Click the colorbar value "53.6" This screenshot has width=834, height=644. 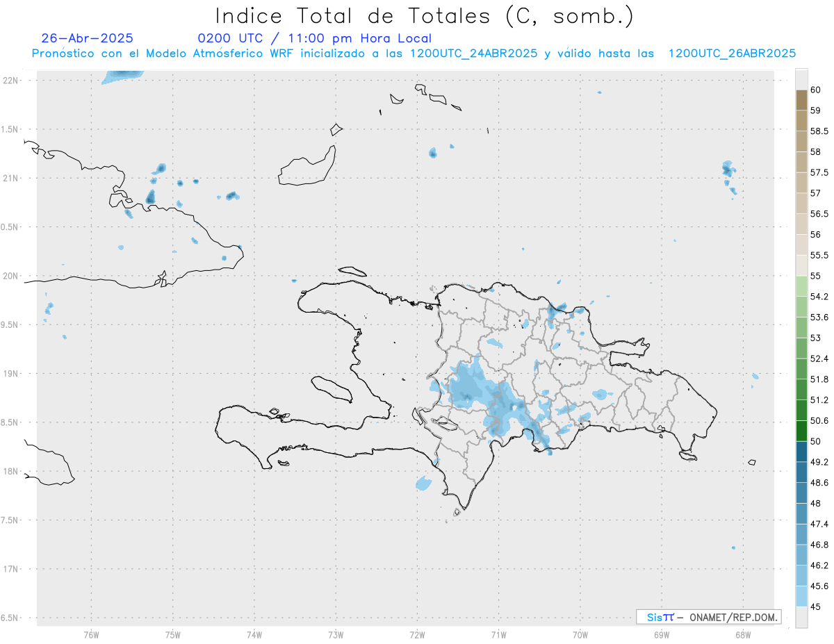point(819,317)
